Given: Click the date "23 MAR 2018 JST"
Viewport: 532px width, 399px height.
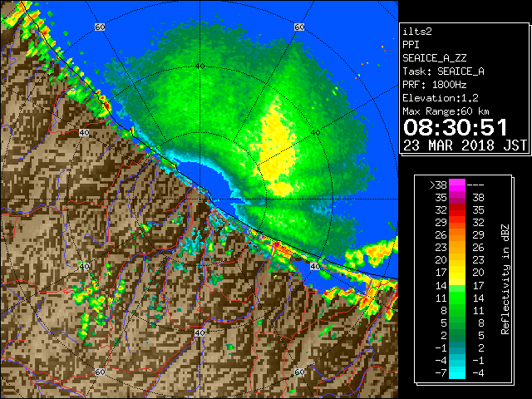Looking at the screenshot, I should 465,145.
